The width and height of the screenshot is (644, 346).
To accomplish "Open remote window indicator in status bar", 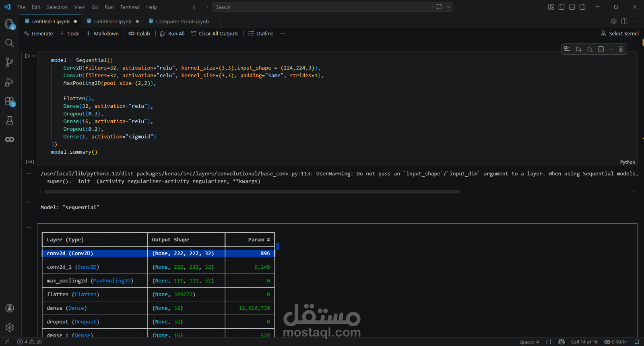I will pyautogui.click(x=7, y=342).
